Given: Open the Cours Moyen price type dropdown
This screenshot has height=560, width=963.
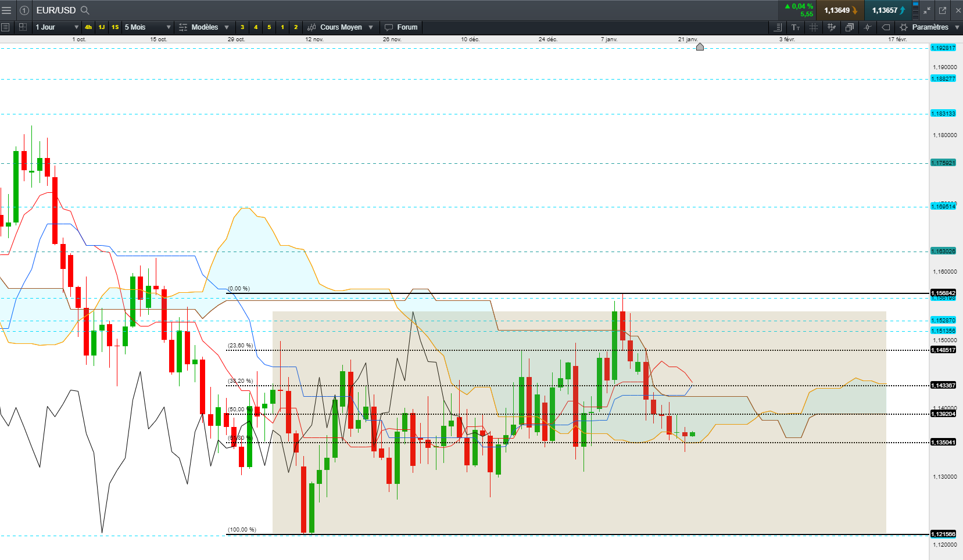Looking at the screenshot, I should click(x=340, y=27).
